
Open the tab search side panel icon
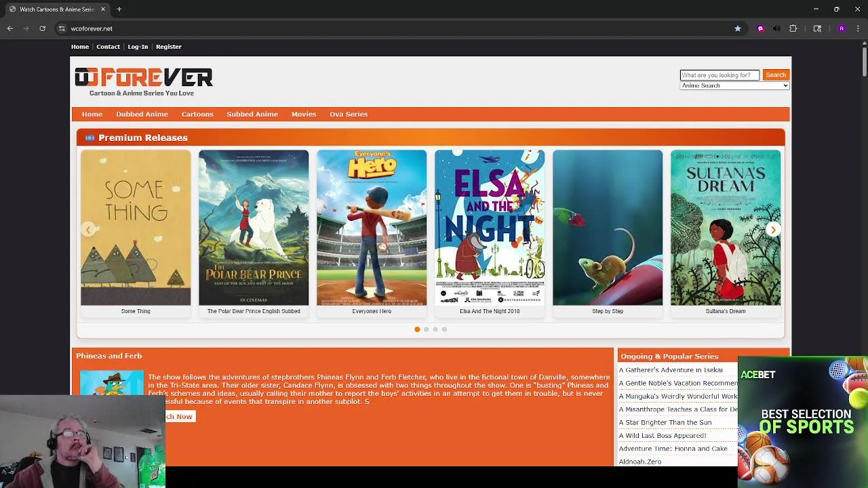(x=817, y=28)
